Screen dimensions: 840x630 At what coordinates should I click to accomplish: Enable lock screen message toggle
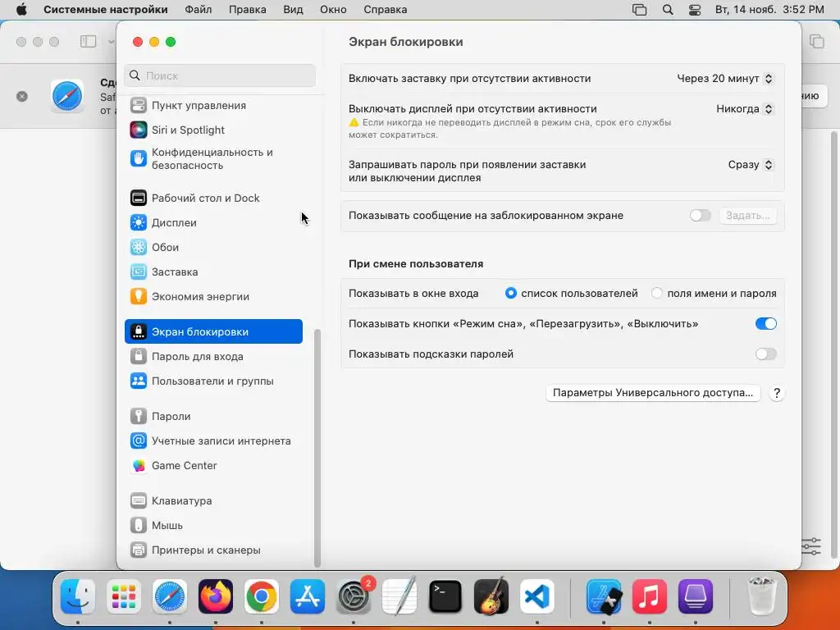coord(700,216)
